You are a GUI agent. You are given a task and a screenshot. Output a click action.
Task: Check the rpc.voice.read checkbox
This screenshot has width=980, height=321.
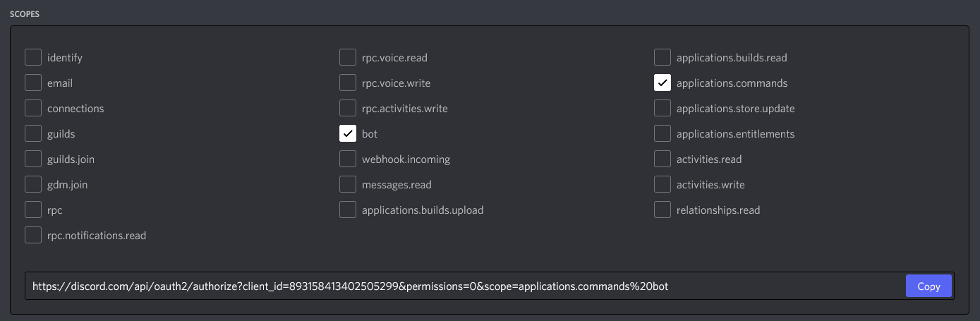click(x=348, y=57)
